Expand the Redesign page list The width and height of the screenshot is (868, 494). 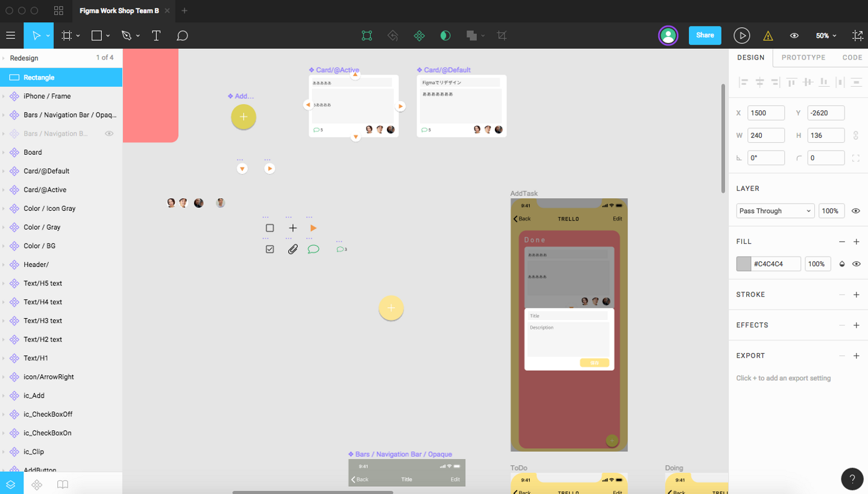tap(4, 58)
